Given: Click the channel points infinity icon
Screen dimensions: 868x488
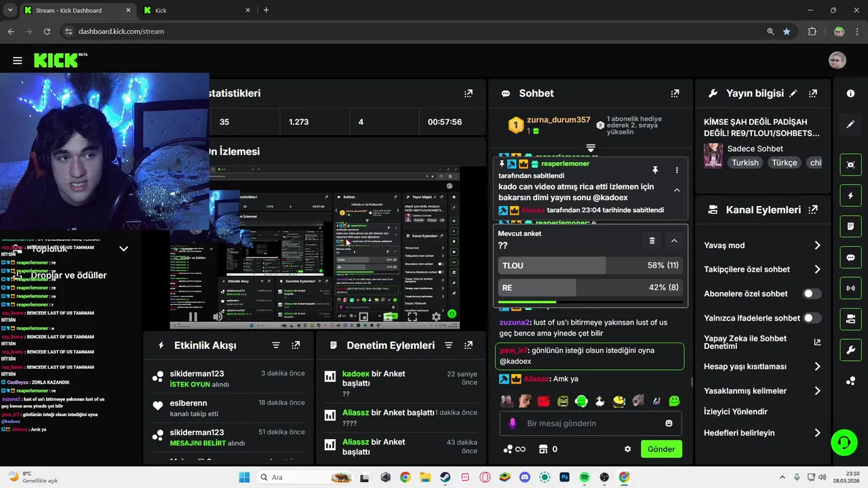Looking at the screenshot, I should point(520,449).
